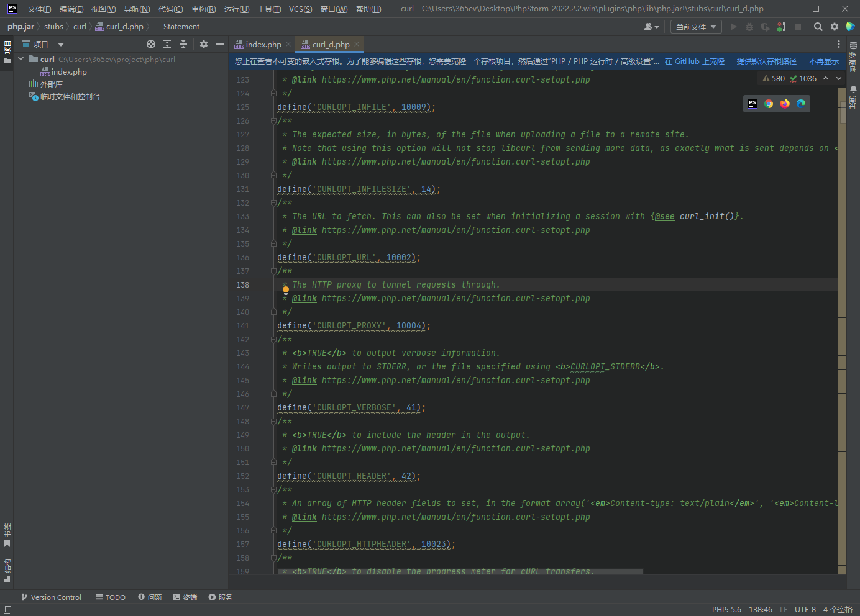This screenshot has height=616, width=860.
Task: Fold the doc comment at line 126
Action: pos(273,121)
